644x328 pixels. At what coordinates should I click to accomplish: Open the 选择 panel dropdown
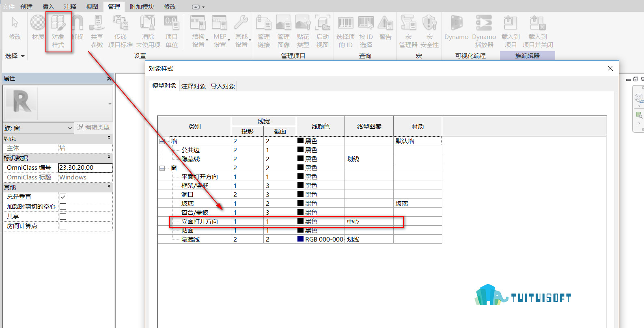[x=15, y=56]
